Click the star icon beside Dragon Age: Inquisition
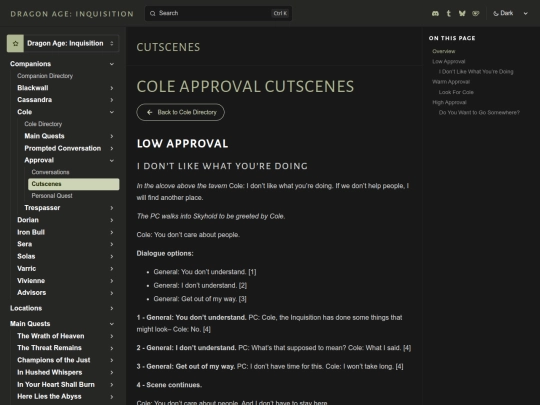 point(15,43)
